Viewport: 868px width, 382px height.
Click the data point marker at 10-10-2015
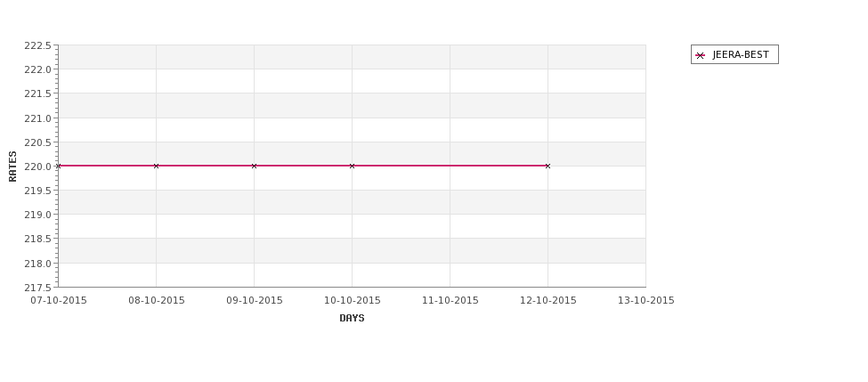[x=352, y=167]
